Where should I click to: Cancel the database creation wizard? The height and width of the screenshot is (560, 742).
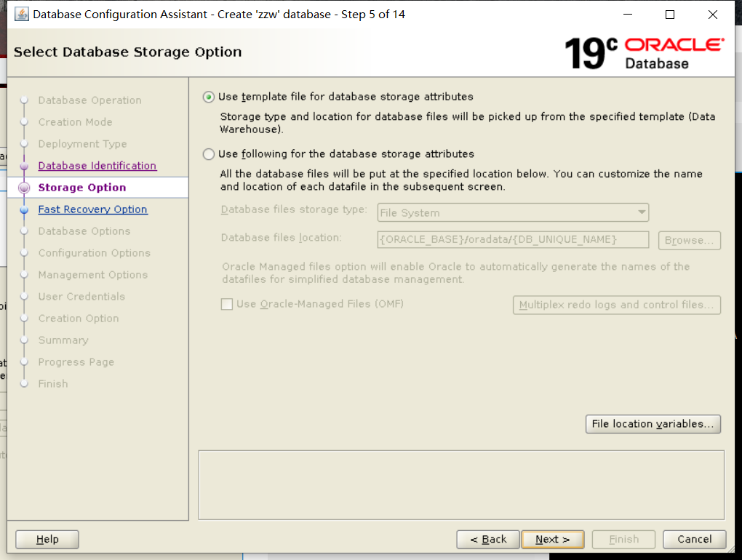pyautogui.click(x=694, y=539)
